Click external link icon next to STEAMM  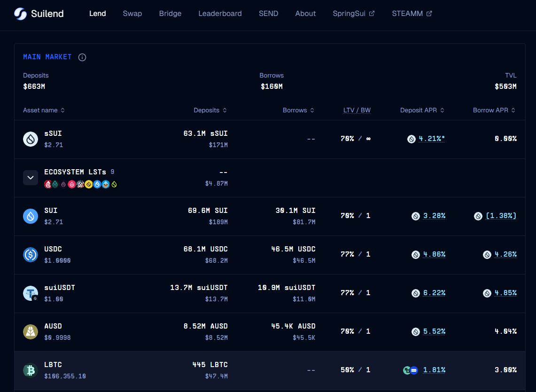429,13
